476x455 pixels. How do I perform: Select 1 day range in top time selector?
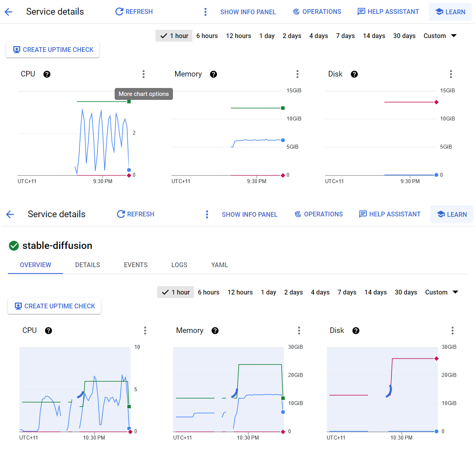pos(267,36)
